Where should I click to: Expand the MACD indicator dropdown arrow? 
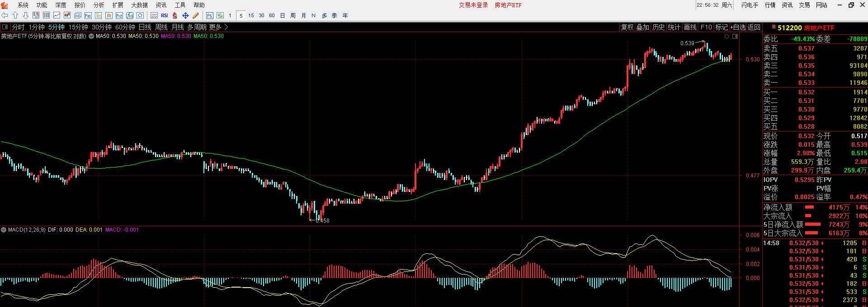pyautogui.click(x=4, y=230)
